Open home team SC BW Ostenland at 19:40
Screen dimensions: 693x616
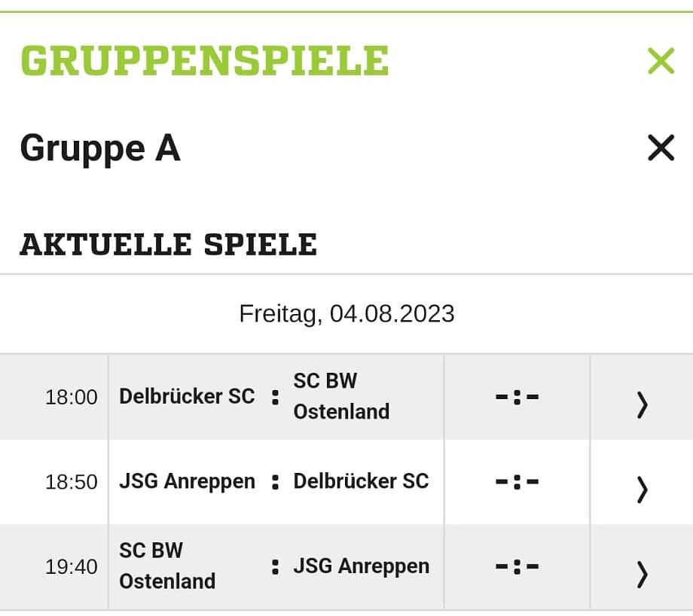click(167, 566)
